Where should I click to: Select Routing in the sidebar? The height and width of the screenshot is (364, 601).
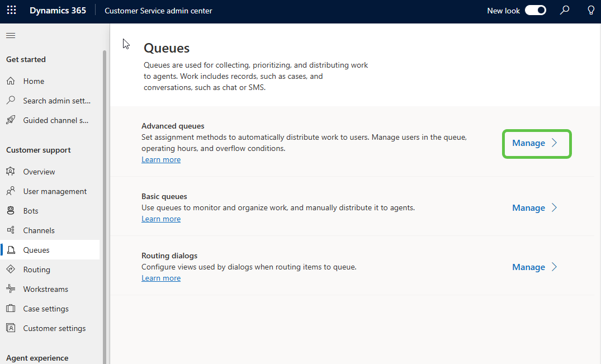click(36, 270)
